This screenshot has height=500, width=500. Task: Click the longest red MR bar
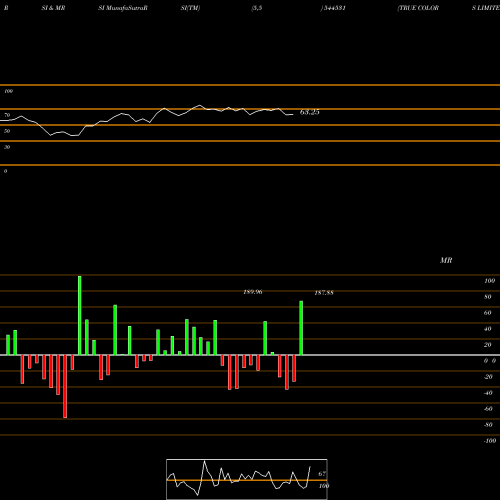pyautogui.click(x=65, y=386)
